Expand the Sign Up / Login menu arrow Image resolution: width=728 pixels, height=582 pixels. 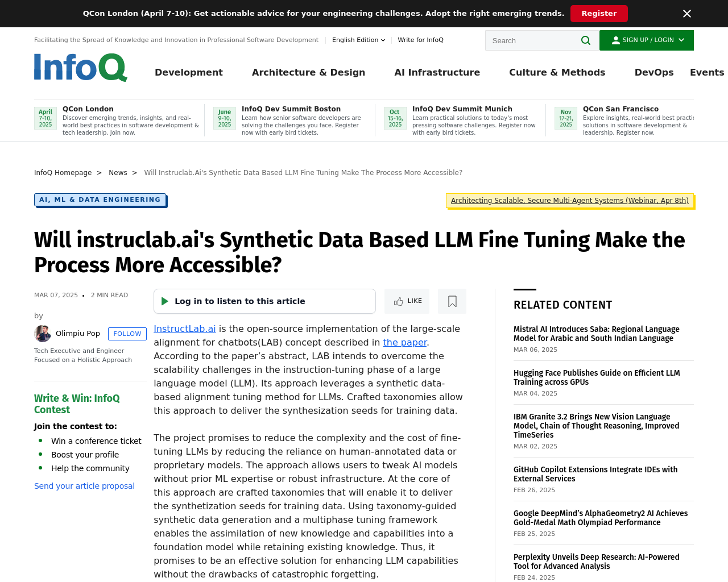681,40
